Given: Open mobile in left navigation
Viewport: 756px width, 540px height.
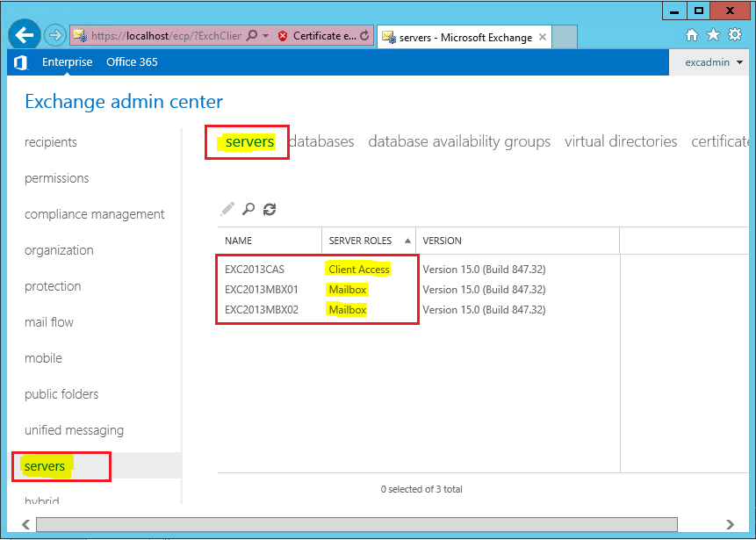Looking at the screenshot, I should pos(43,358).
